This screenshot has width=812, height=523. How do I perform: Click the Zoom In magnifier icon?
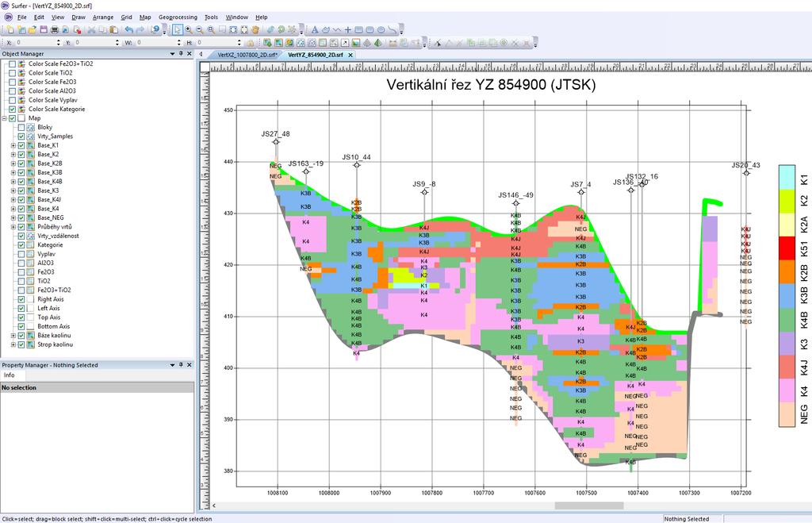coord(189,29)
